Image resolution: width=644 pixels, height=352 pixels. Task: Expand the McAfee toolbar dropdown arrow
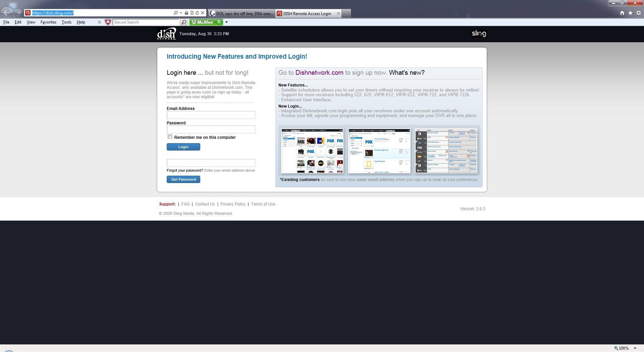coord(226,22)
